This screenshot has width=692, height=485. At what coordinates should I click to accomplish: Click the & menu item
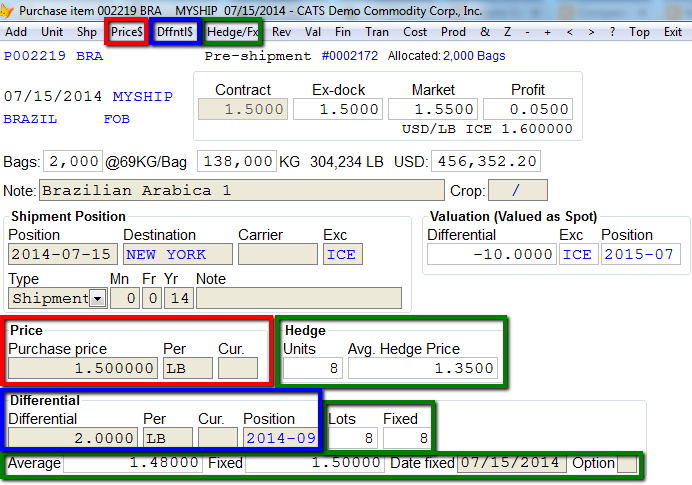(485, 32)
